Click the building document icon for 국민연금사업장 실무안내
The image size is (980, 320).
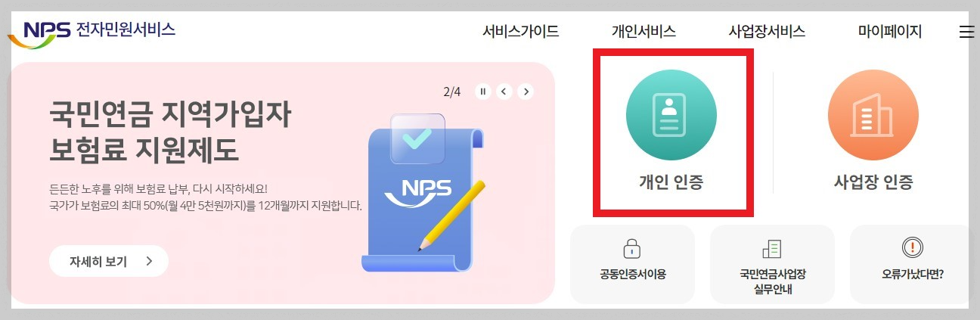[x=771, y=248]
